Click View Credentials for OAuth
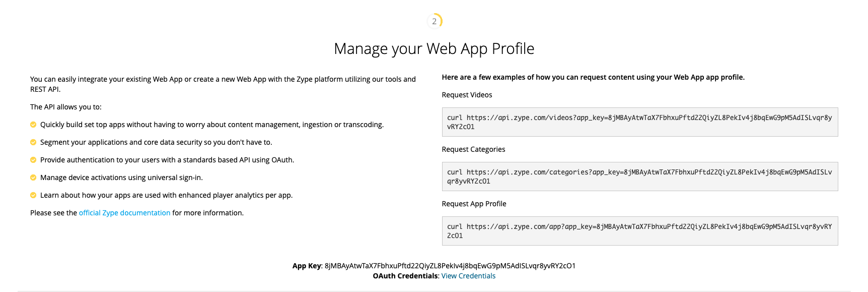 coord(468,276)
